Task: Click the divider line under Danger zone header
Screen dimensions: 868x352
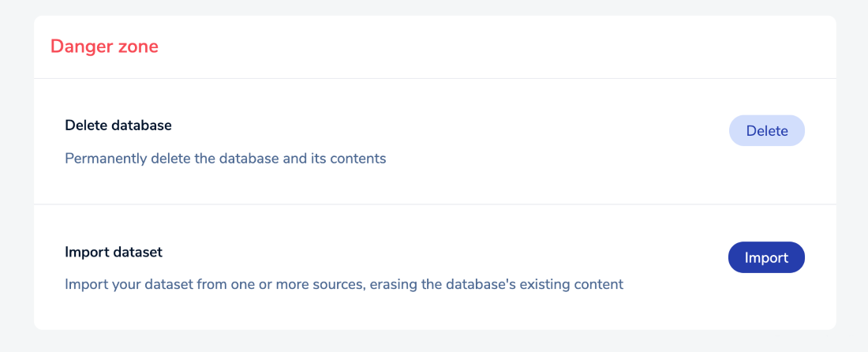Action: pos(435,79)
